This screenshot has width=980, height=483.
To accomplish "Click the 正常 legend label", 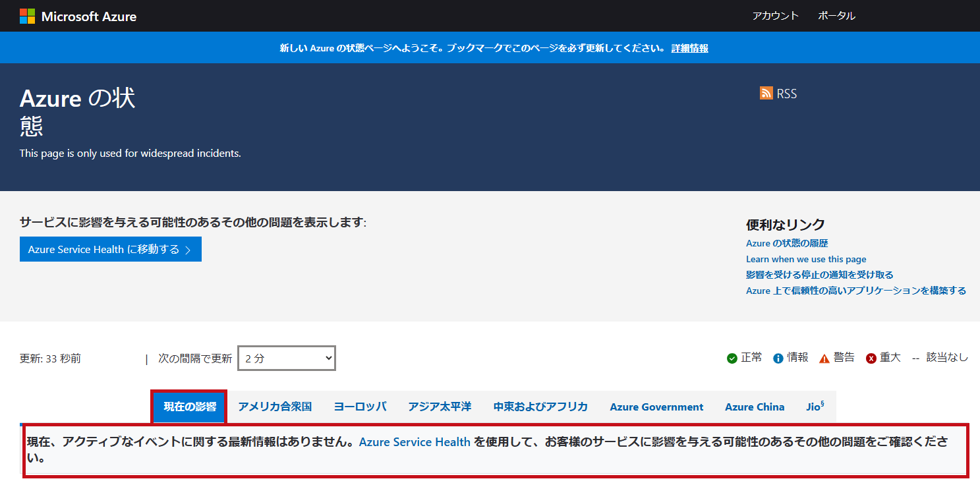I will point(751,357).
